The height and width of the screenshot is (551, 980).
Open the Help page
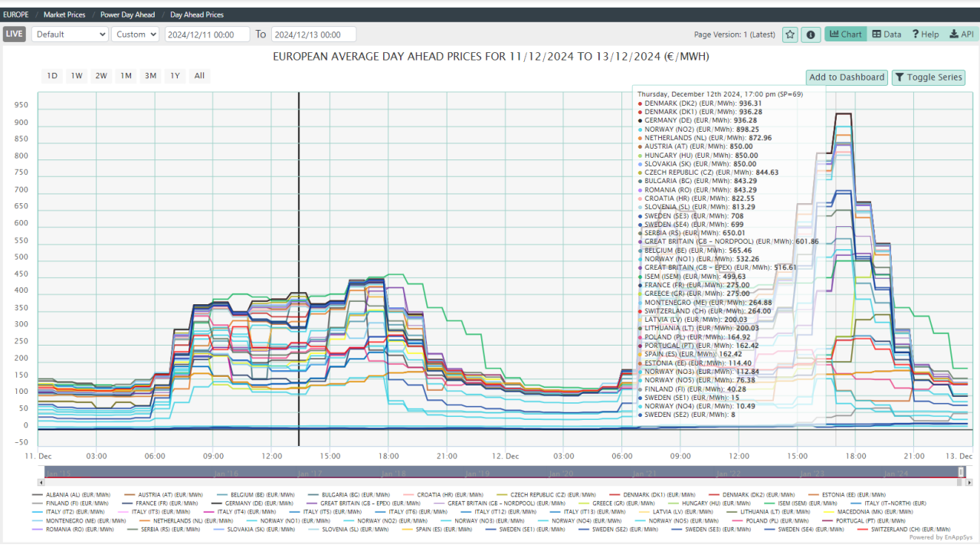pyautogui.click(x=925, y=34)
